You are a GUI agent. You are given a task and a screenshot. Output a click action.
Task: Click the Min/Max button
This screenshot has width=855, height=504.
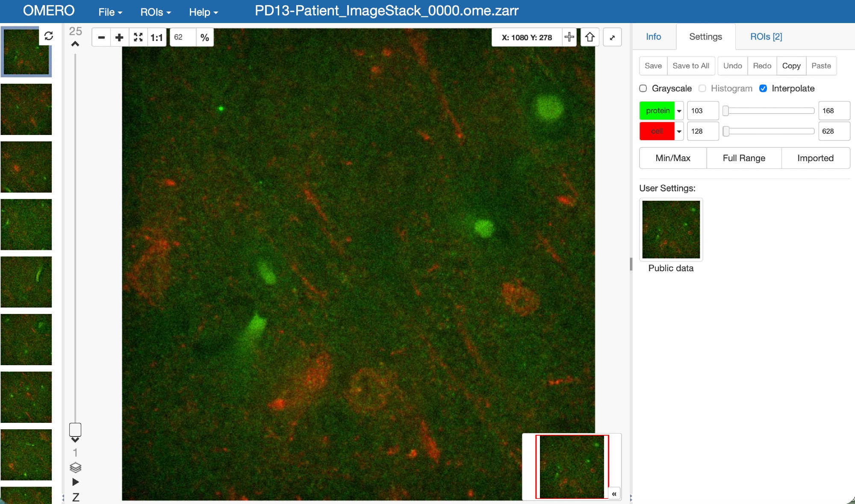point(673,158)
